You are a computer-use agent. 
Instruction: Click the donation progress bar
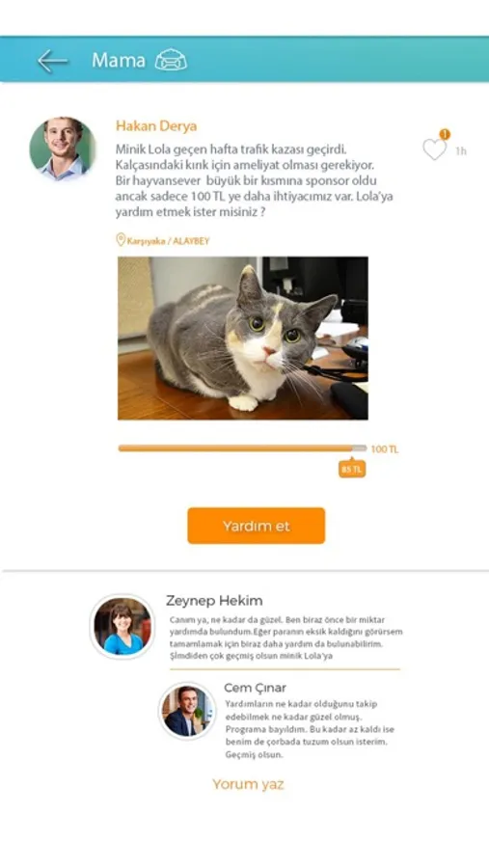click(242, 448)
